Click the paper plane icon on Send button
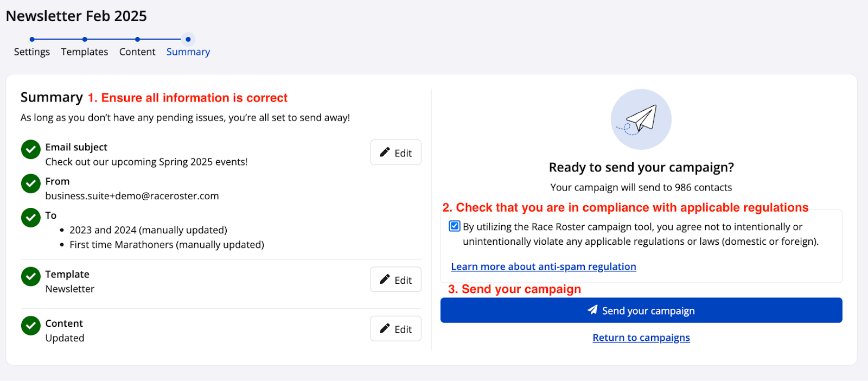This screenshot has height=381, width=868. [592, 310]
